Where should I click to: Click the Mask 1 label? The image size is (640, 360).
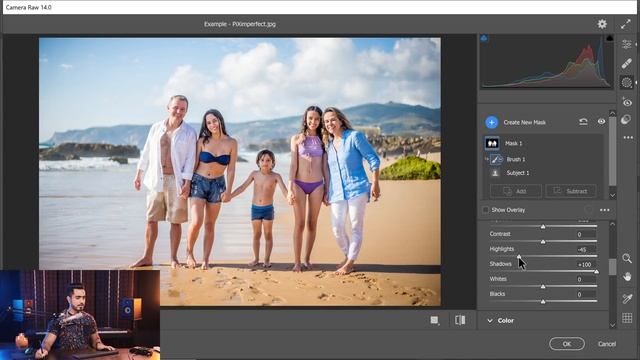point(513,143)
